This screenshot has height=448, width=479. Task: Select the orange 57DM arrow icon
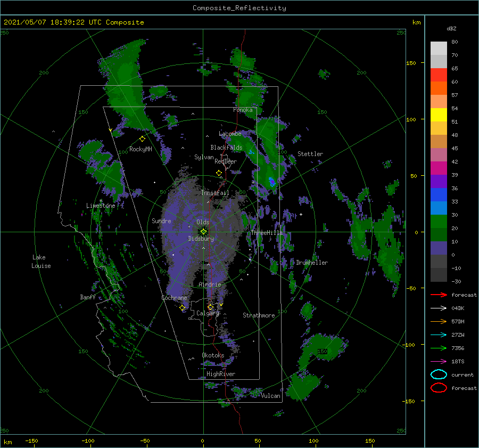[x=439, y=321]
